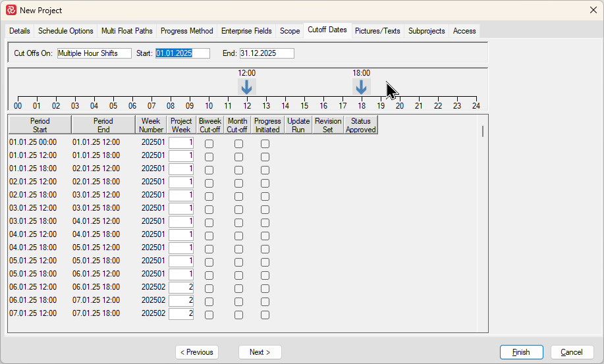Click the New Project app icon in title bar
The height and width of the screenshot is (364, 604).
[x=11, y=10]
